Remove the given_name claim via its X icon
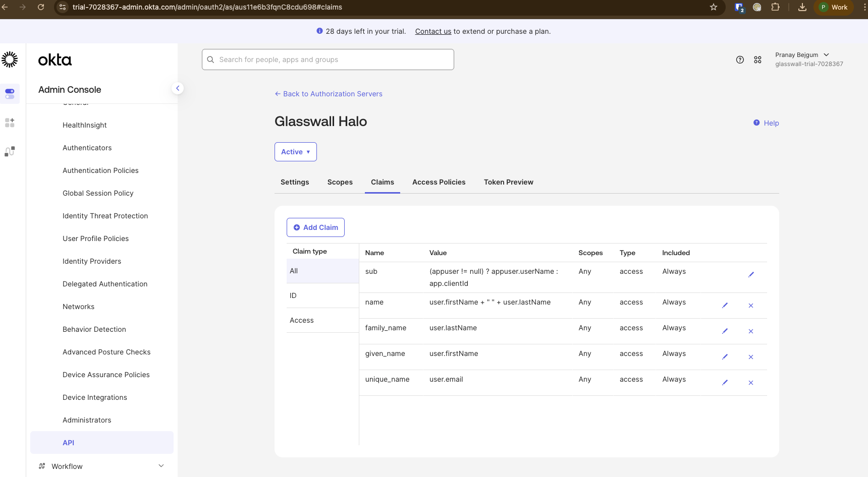The image size is (868, 477). point(751,356)
